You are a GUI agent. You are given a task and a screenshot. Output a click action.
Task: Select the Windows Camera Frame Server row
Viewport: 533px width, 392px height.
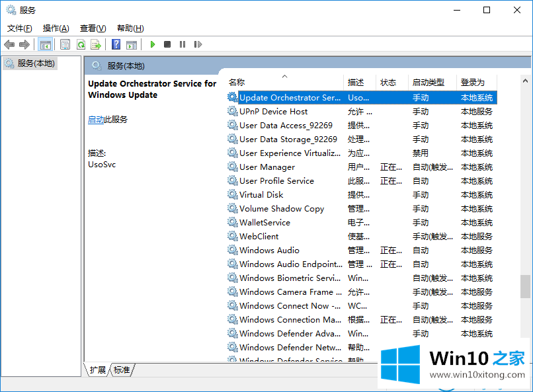362,292
